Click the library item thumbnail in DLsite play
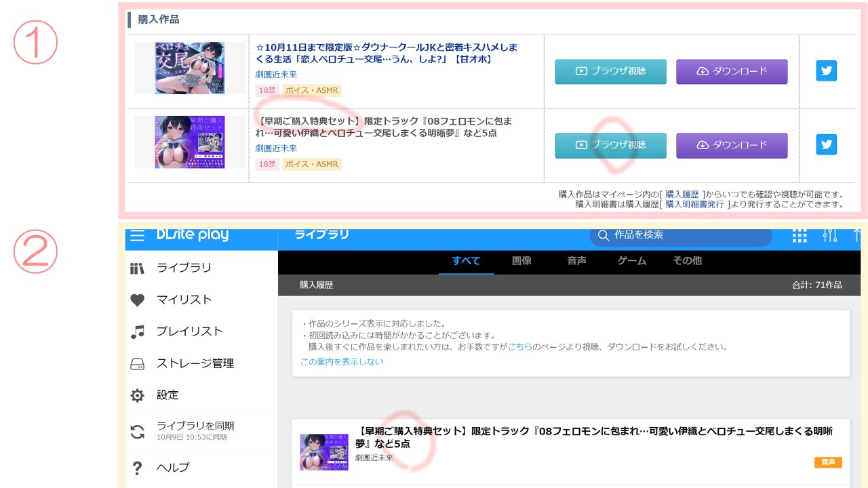Screen dimensions: 868x488 point(324,452)
